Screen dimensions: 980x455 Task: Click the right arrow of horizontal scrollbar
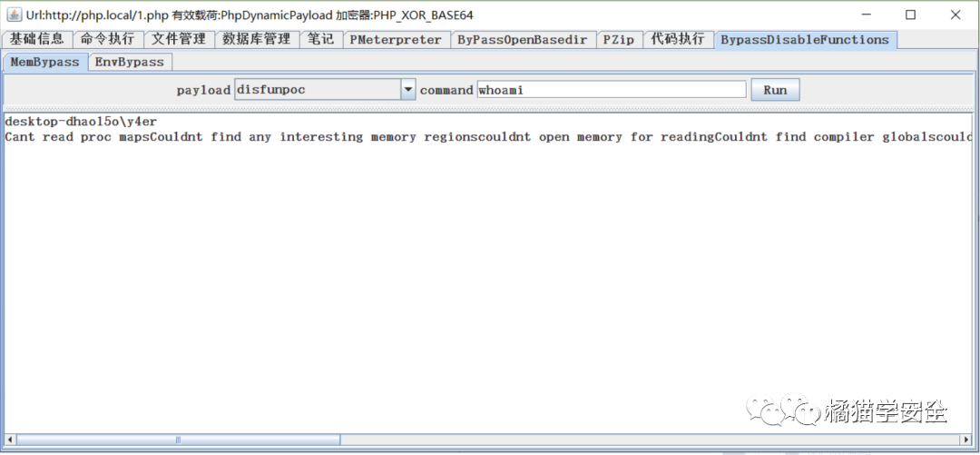[x=967, y=440]
